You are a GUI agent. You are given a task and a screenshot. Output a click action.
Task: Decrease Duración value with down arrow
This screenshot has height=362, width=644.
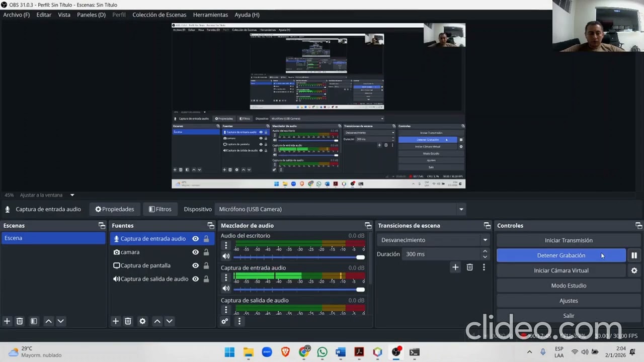pyautogui.click(x=485, y=257)
